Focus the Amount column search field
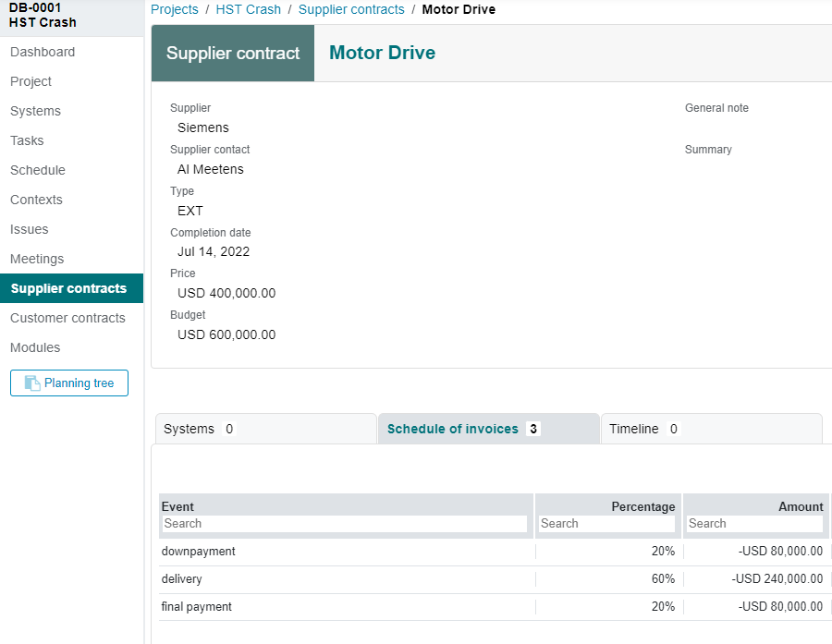 (754, 524)
